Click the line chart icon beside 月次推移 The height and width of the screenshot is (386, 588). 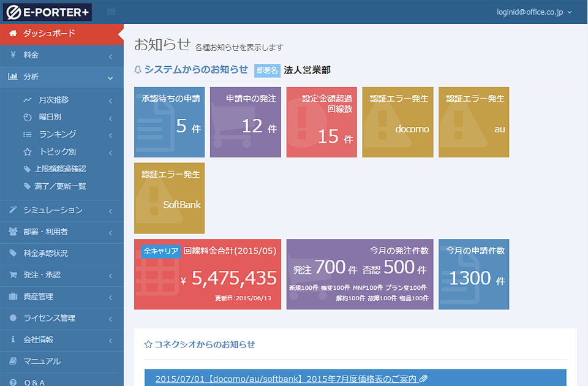[28, 100]
